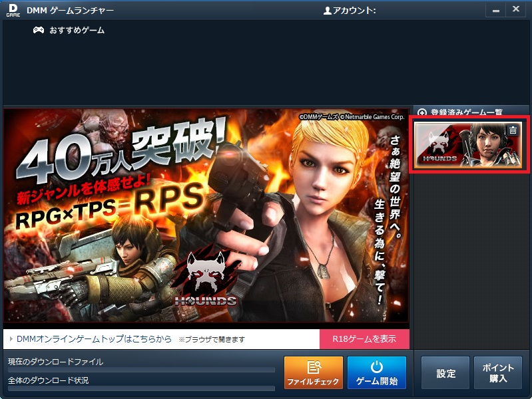Click the ポイント購入 button

[498, 372]
